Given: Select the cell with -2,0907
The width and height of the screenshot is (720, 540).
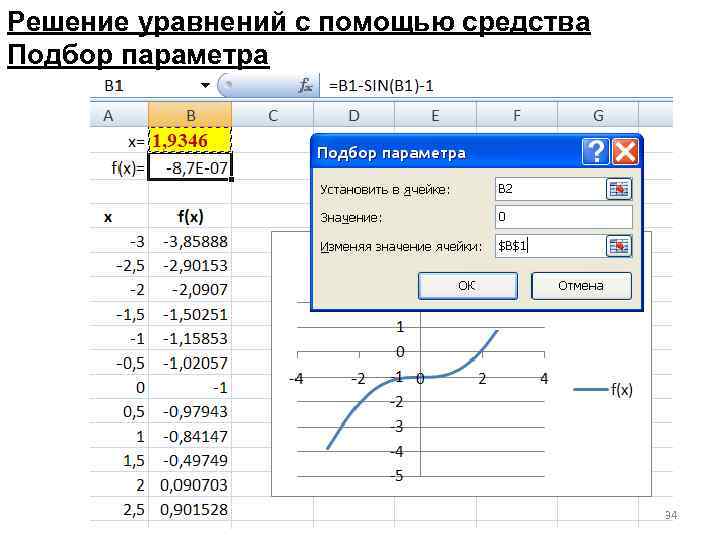Looking at the screenshot, I should pos(190,290).
